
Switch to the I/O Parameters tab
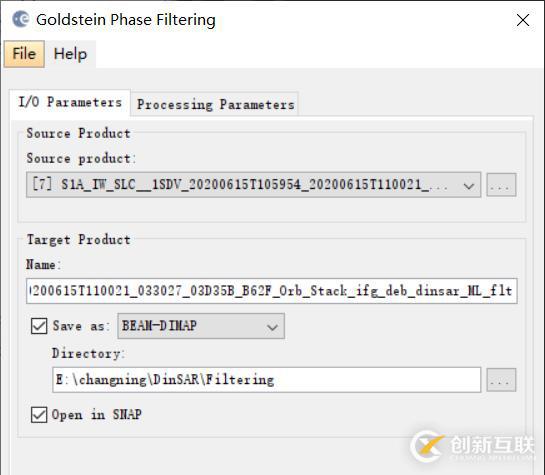point(70,103)
